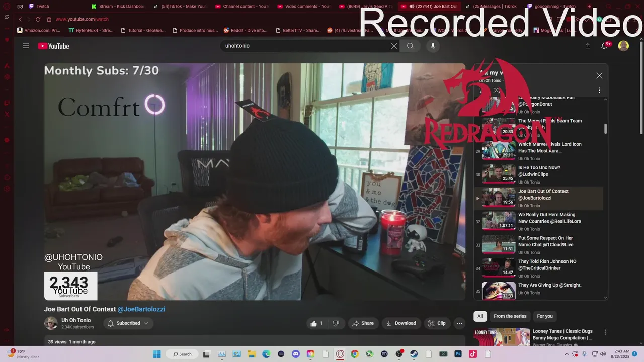Toggle shuffle in the playlist panel
This screenshot has width=644, height=362.
(x=497, y=90)
